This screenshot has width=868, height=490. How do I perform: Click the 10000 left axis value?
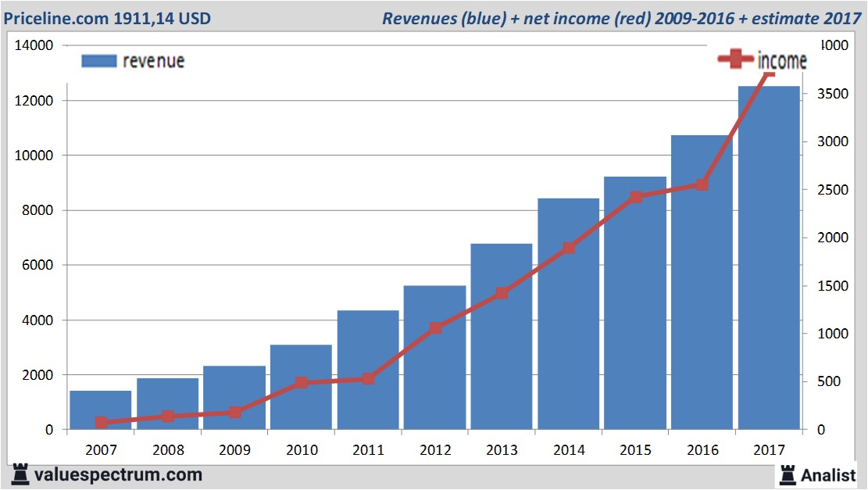(x=34, y=156)
